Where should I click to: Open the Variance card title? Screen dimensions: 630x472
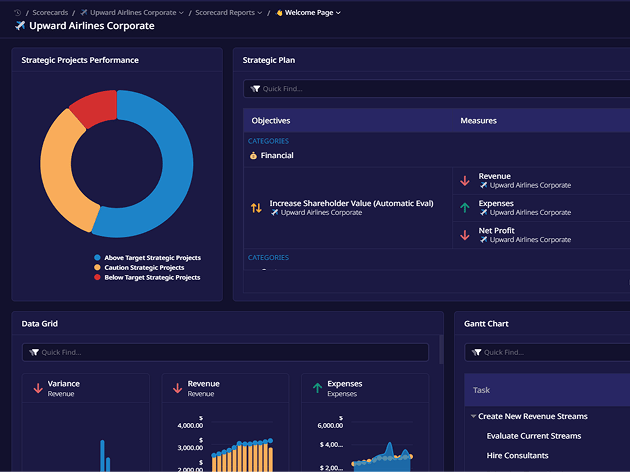(x=63, y=384)
